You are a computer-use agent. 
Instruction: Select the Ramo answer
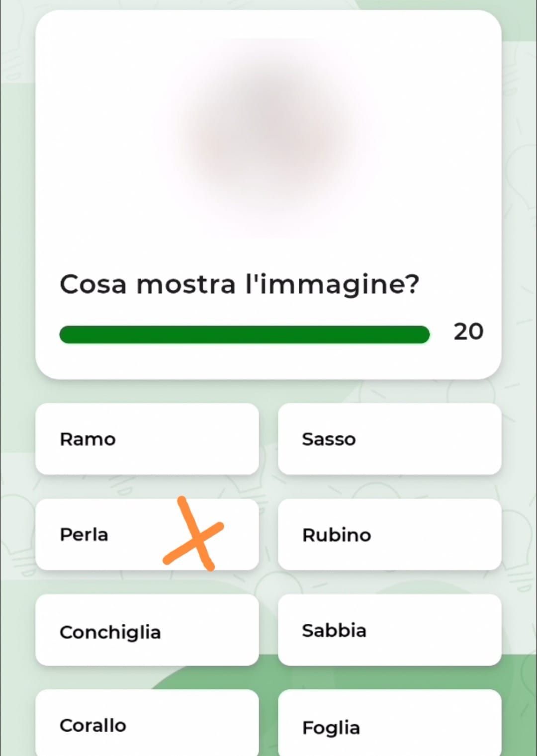[x=147, y=439]
